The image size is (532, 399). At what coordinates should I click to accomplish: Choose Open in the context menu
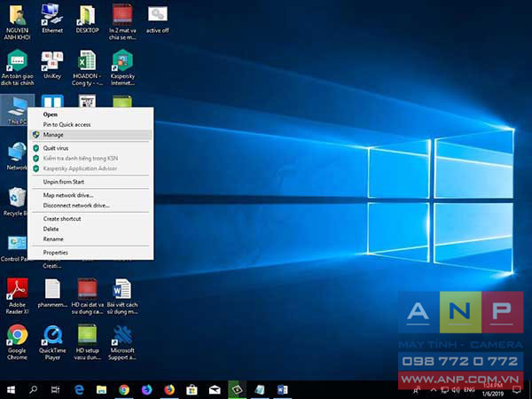click(x=90, y=114)
